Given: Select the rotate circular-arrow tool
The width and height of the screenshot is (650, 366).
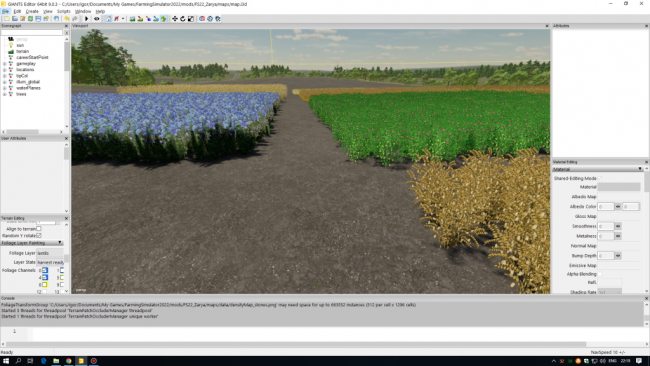Looking at the screenshot, I should pos(182,19).
